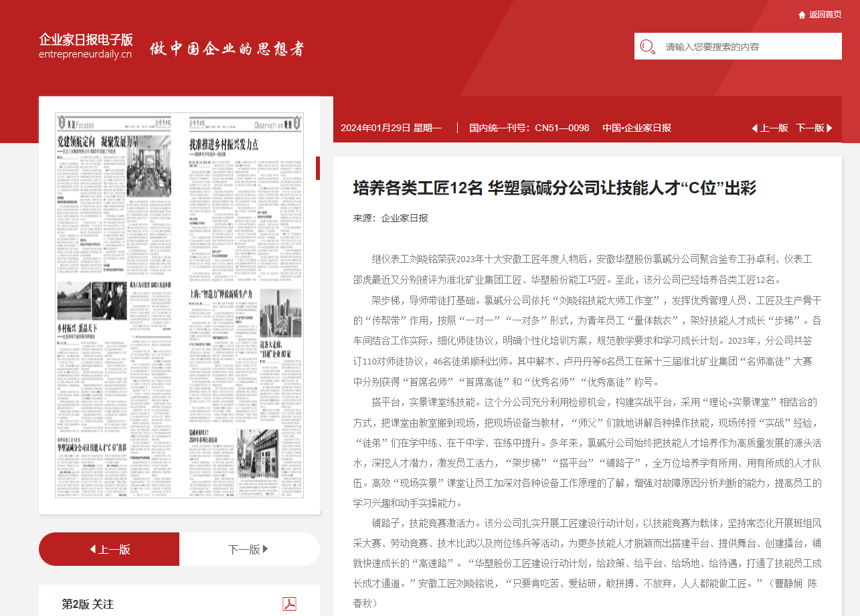Click the 企业家日报电子版 site logo
The height and width of the screenshot is (616, 860).
click(x=86, y=46)
